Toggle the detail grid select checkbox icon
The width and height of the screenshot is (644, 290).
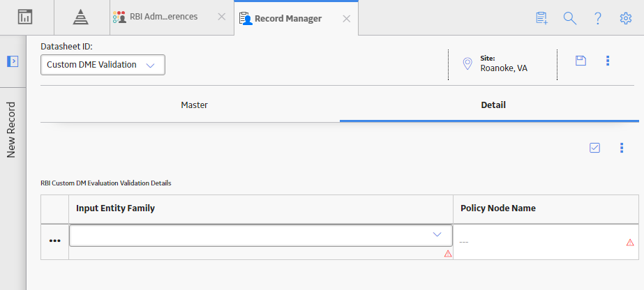pos(594,148)
